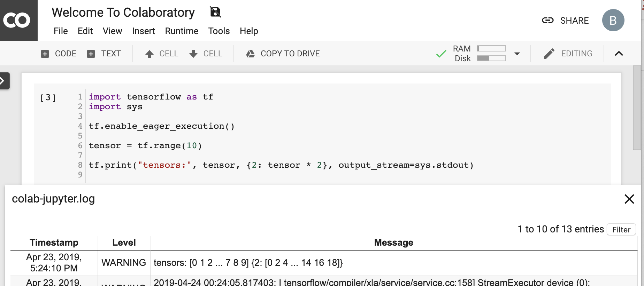Click the StreamExecutor device log message
This screenshot has height=286, width=644.
[x=372, y=282]
